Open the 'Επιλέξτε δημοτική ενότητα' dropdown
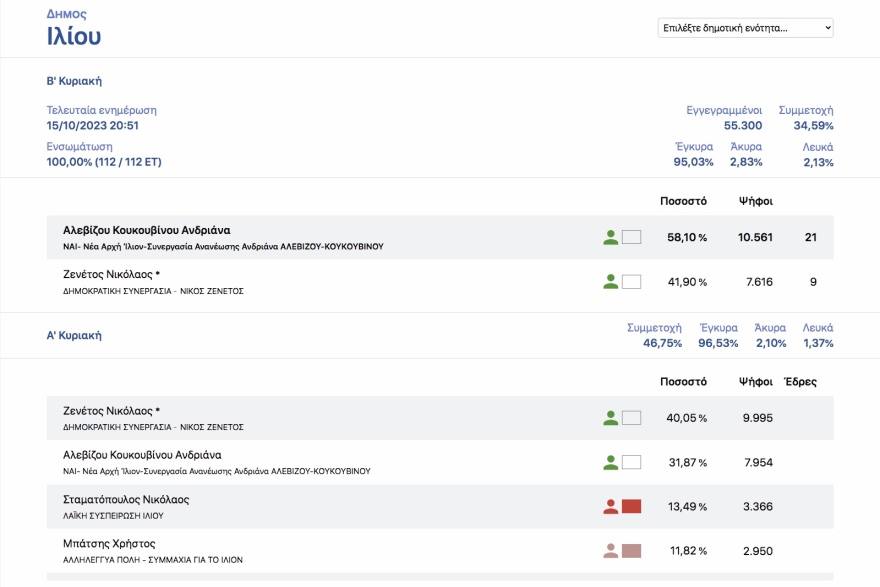The width and height of the screenshot is (880, 587). [745, 28]
